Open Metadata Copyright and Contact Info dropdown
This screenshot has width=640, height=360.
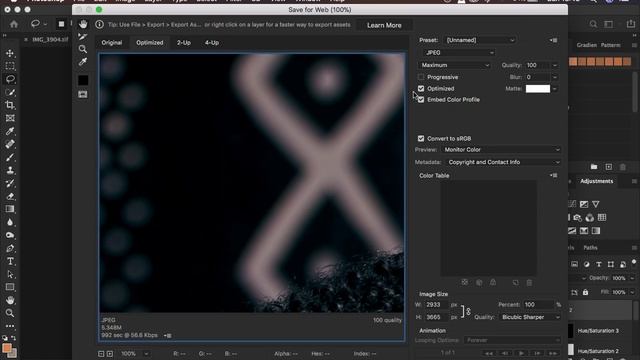(504, 162)
